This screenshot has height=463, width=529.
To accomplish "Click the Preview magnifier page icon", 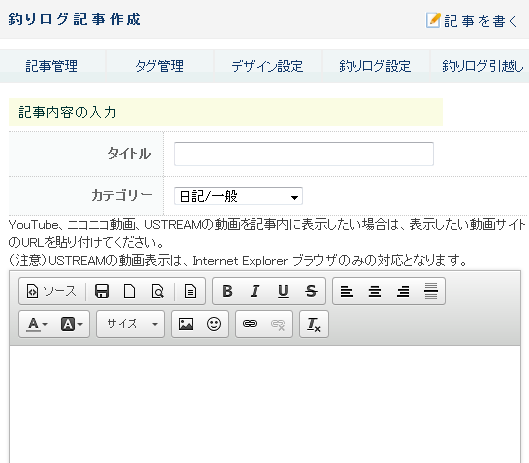I will tap(158, 291).
